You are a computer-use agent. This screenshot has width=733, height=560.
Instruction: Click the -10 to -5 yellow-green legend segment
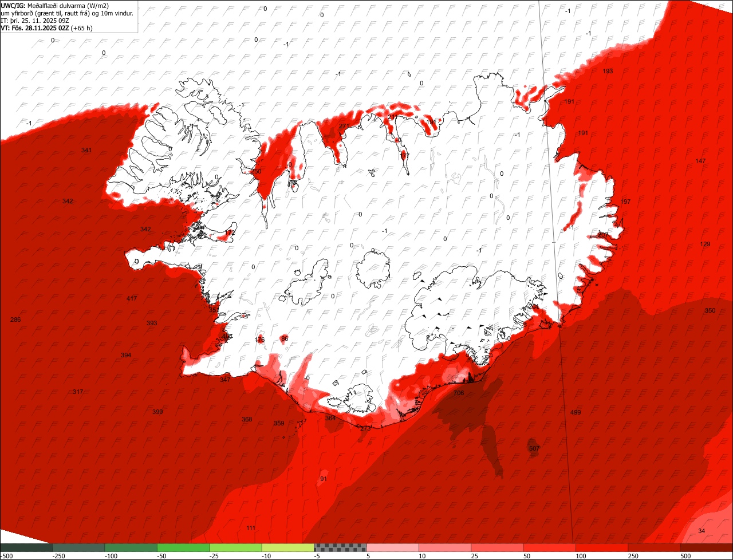click(287, 547)
